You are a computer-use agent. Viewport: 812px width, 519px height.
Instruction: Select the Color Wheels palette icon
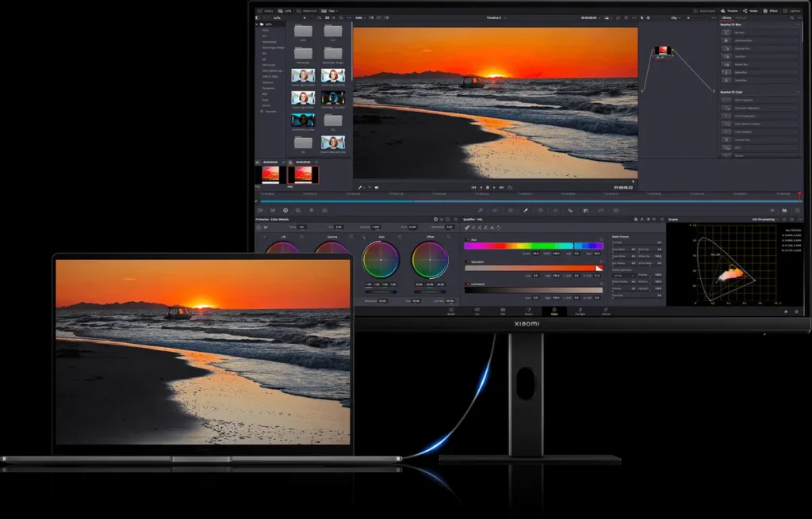tap(285, 211)
